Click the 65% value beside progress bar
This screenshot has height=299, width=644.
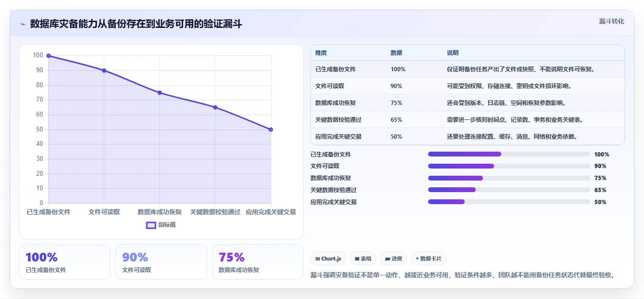point(600,190)
